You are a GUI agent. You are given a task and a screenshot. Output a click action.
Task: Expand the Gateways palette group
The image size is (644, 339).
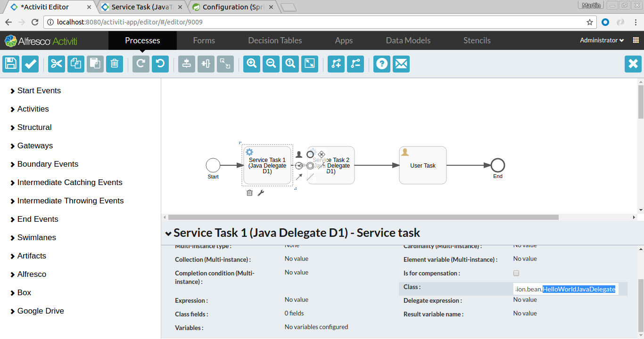coord(35,146)
